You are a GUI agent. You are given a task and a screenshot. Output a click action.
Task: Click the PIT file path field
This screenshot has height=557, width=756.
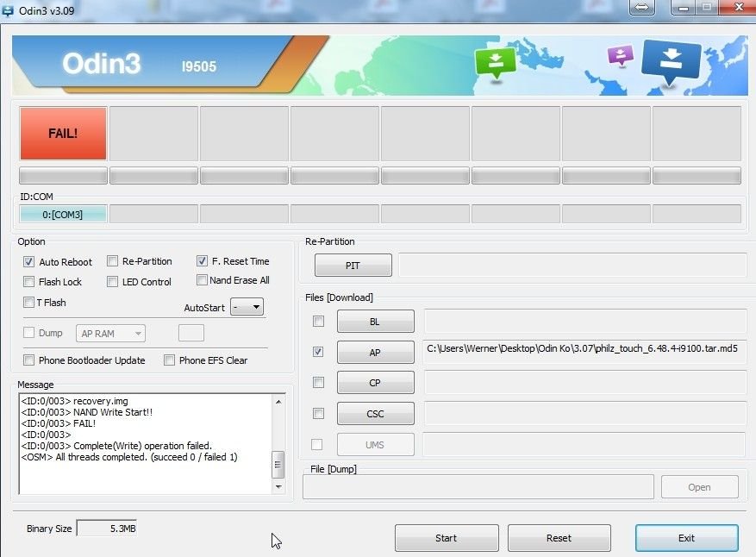tap(572, 266)
